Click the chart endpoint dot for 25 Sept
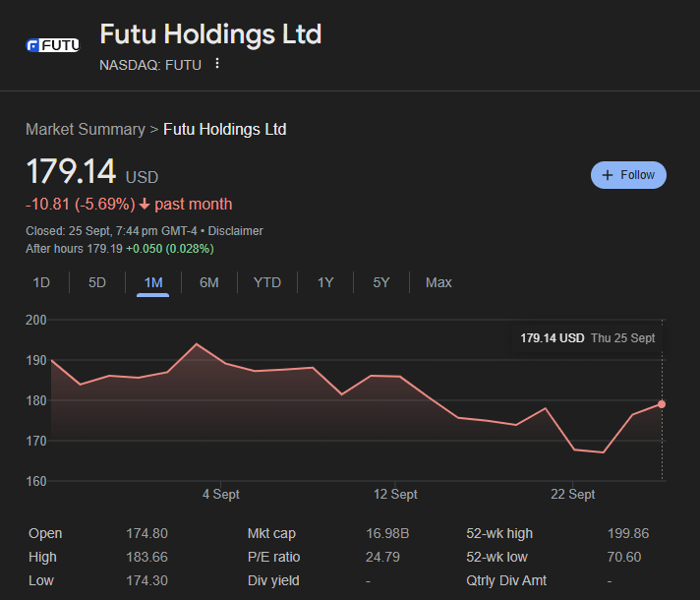The width and height of the screenshot is (700, 600). tap(662, 404)
